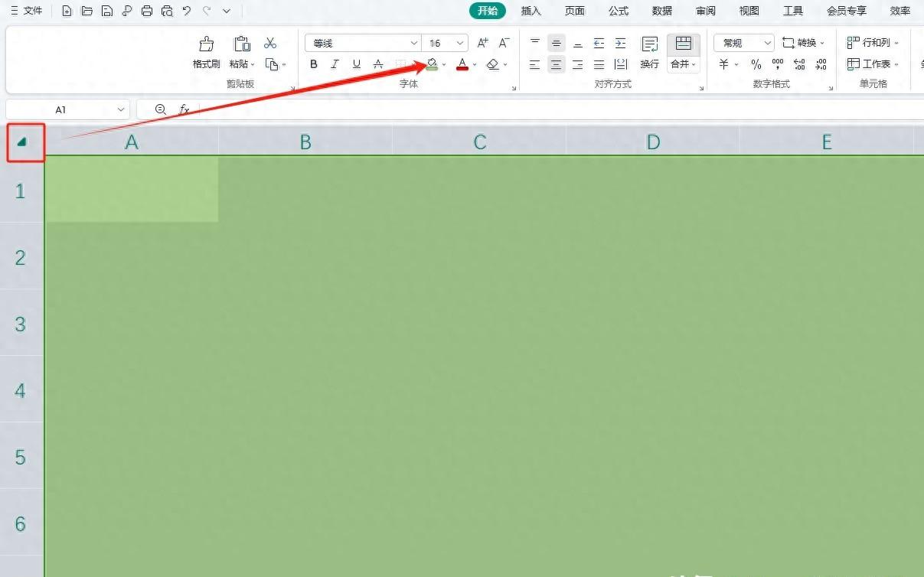Open the font color dropdown arrow
The image size is (924, 577).
pyautogui.click(x=475, y=64)
